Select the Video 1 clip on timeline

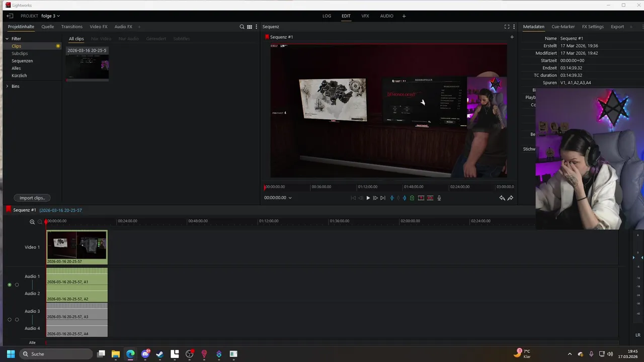tap(77, 247)
